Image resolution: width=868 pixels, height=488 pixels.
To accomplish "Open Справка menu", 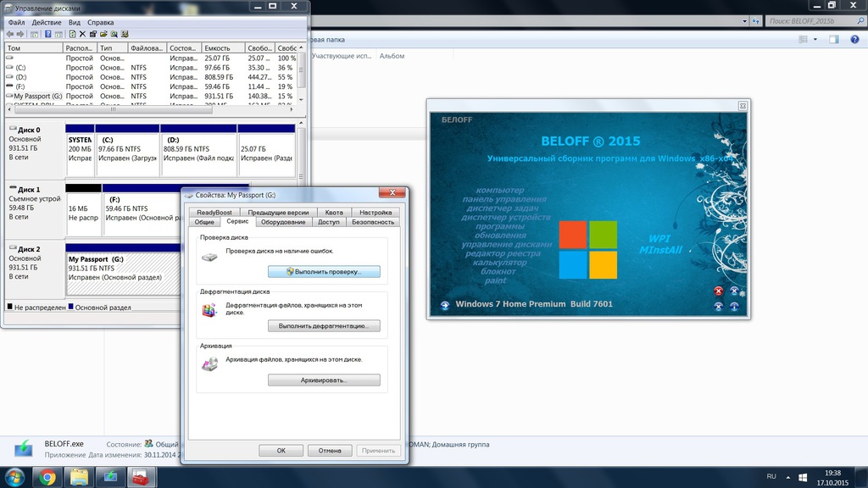I will [101, 23].
